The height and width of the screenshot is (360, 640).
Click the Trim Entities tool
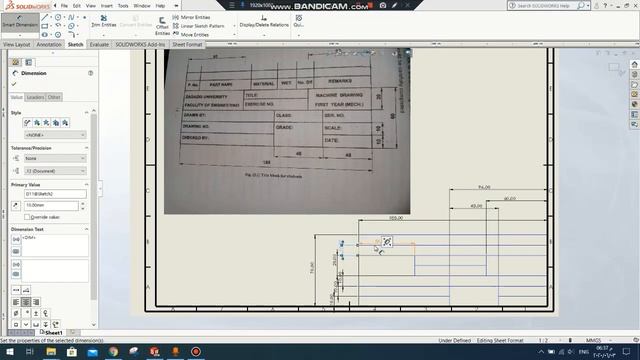click(104, 21)
